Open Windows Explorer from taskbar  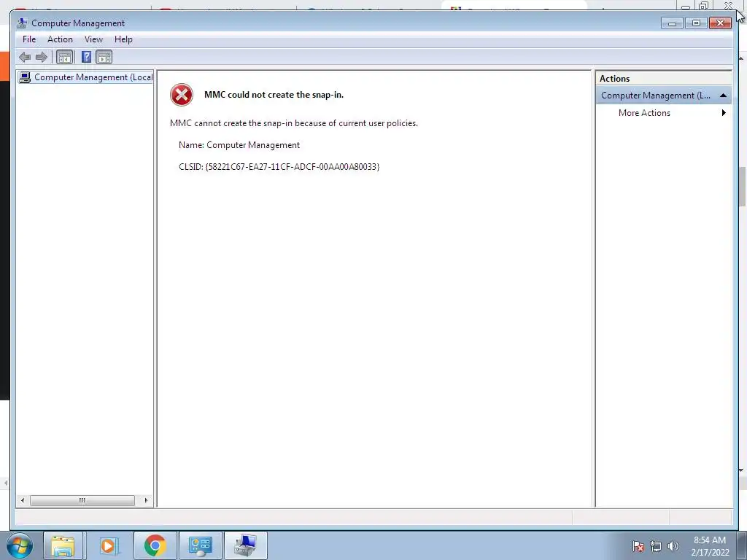[63, 545]
